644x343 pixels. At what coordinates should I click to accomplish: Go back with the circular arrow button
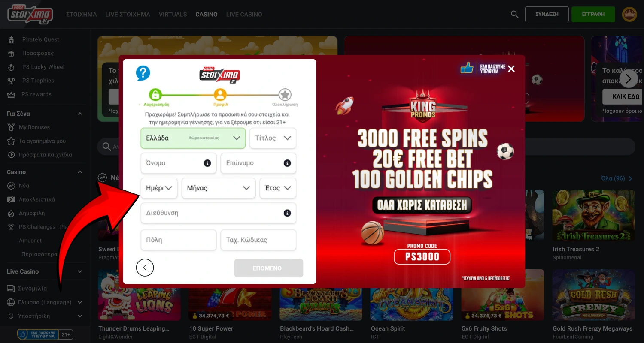(145, 268)
